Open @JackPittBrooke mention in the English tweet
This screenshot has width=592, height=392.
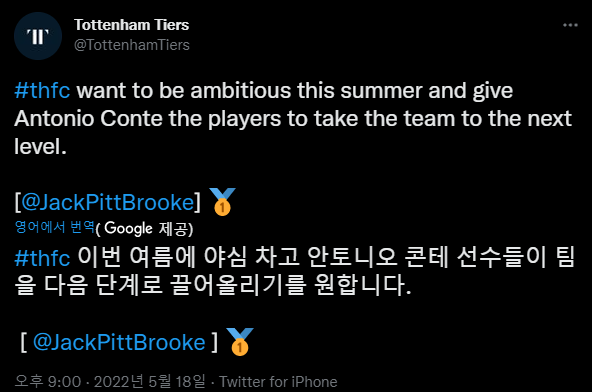click(108, 202)
